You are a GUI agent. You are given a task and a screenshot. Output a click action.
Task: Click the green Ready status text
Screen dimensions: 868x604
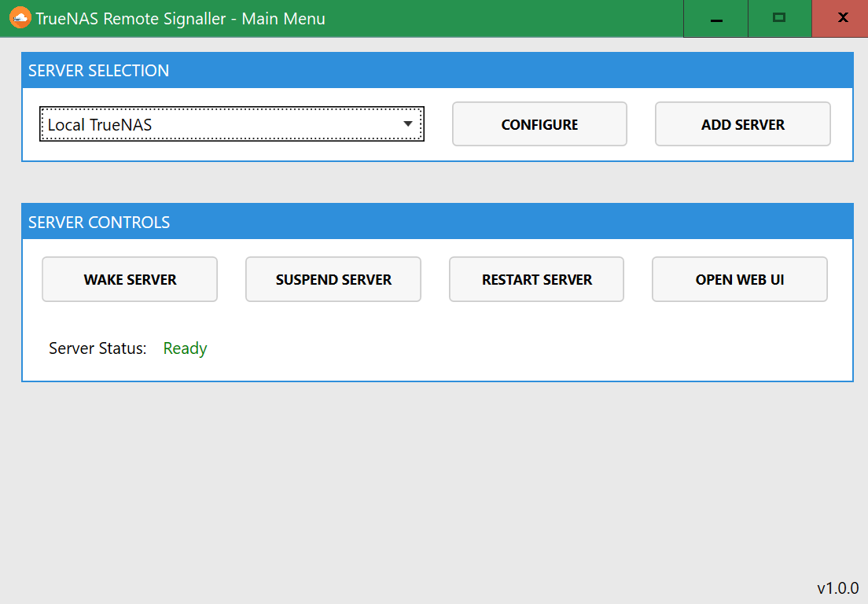[x=185, y=348]
